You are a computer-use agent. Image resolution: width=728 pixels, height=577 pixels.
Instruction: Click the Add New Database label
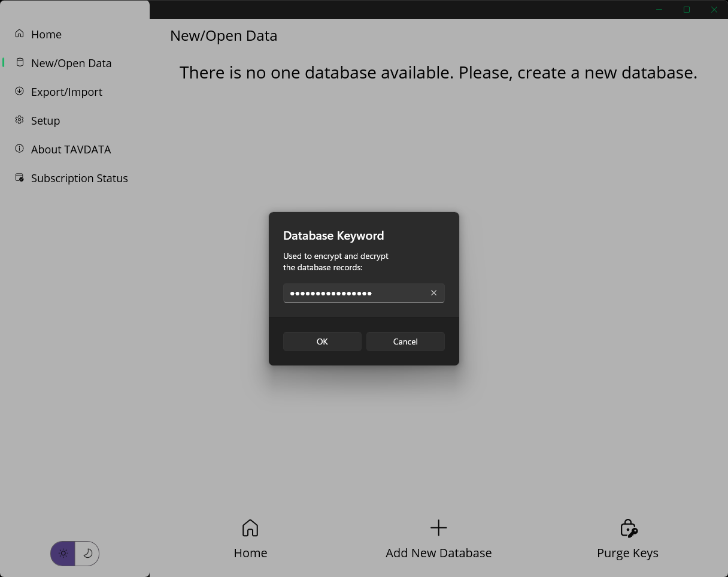click(439, 553)
